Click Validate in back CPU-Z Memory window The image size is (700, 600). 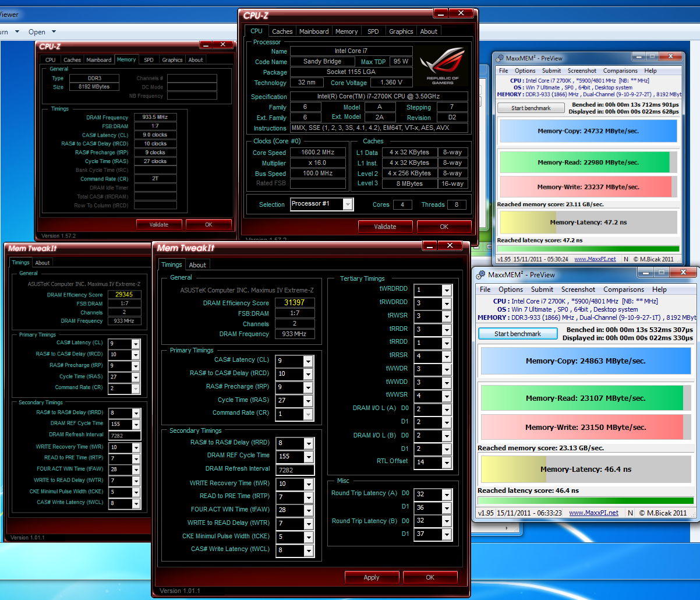pos(159,224)
